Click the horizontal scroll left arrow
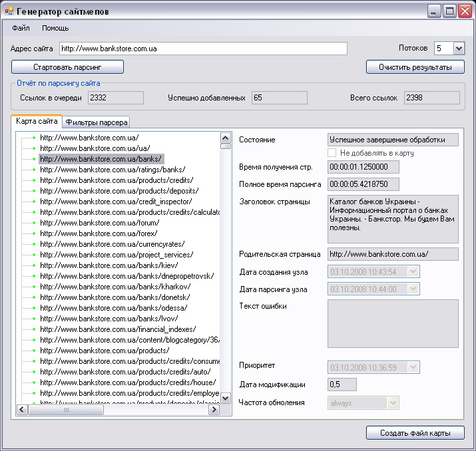The width and height of the screenshot is (476, 451). pos(22,410)
